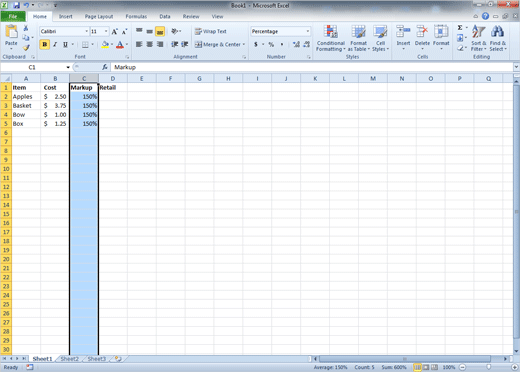
Task: Open the Calibri font name dropdown
Action: coord(86,31)
